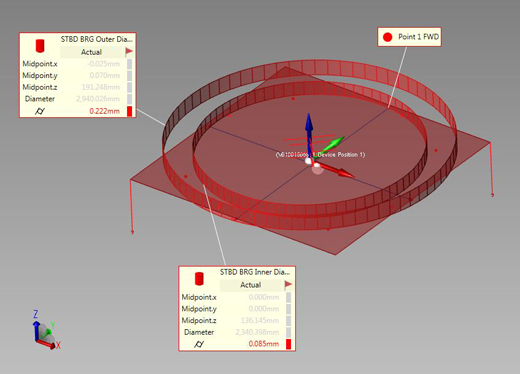This screenshot has width=520, height=374.
Task: Click the Actual column header in Inner Dia callout
Action: (x=251, y=285)
